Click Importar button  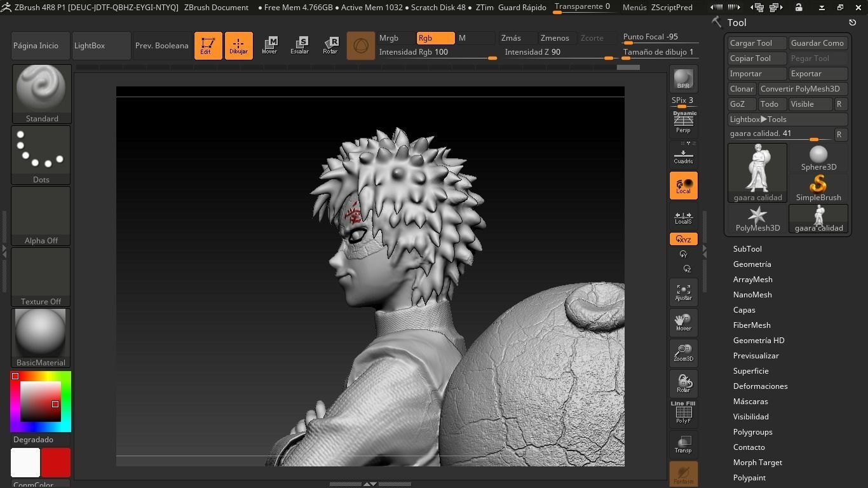click(x=757, y=74)
